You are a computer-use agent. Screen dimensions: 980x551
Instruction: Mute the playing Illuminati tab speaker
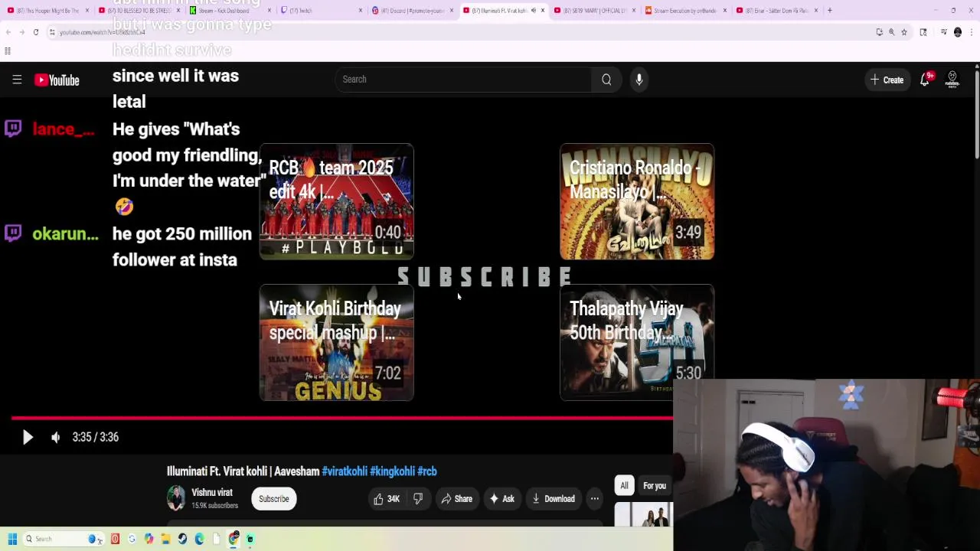534,11
